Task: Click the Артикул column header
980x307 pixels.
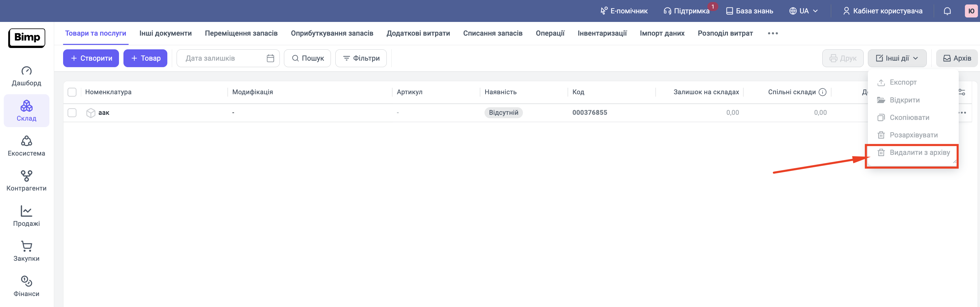Action: (410, 92)
